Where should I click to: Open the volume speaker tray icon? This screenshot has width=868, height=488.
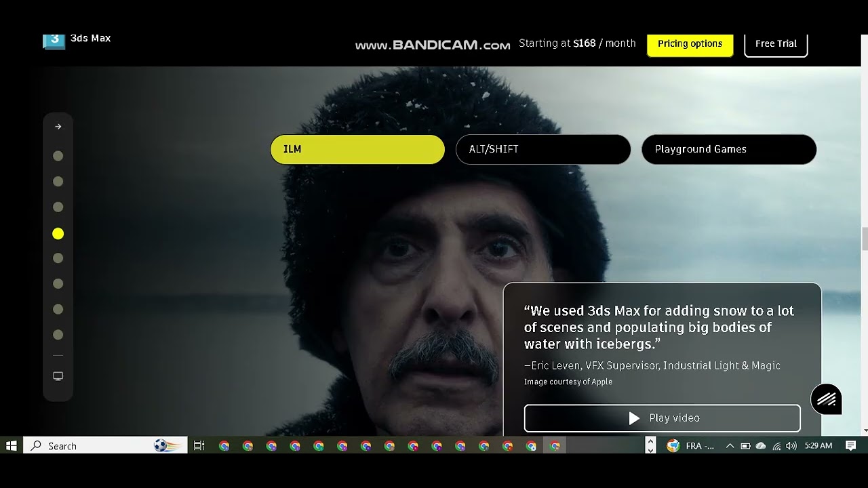(x=791, y=446)
